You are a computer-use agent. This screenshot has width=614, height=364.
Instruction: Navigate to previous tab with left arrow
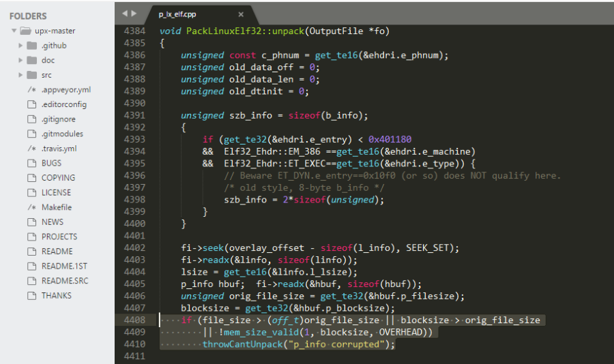pos(125,14)
